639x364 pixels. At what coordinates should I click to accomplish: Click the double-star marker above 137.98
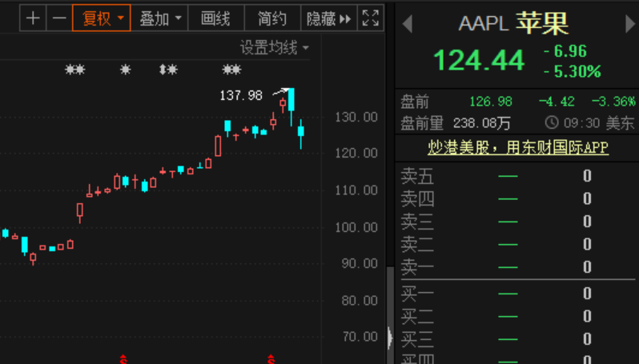(x=231, y=70)
